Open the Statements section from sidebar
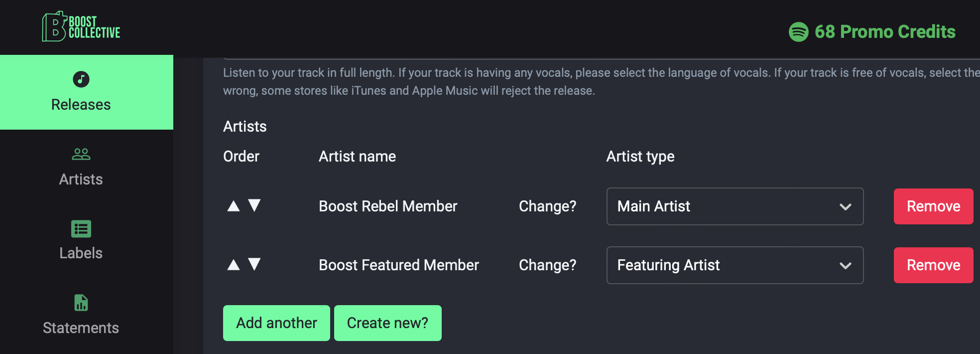 pos(81,327)
